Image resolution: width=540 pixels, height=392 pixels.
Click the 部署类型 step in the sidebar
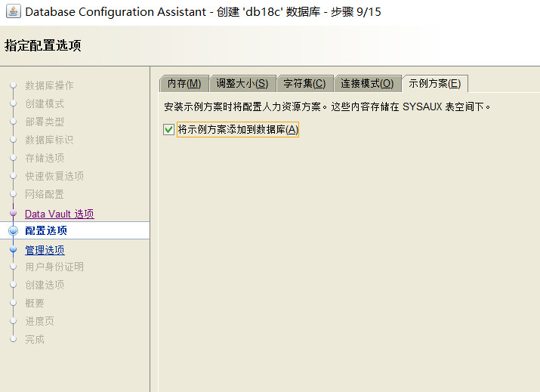point(45,122)
